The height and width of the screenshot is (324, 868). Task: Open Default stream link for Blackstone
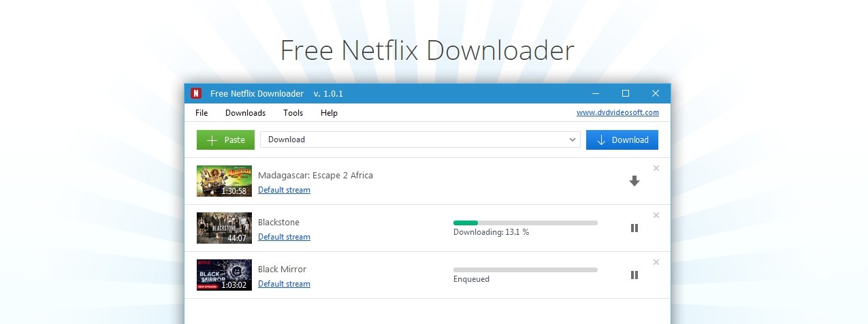click(284, 237)
